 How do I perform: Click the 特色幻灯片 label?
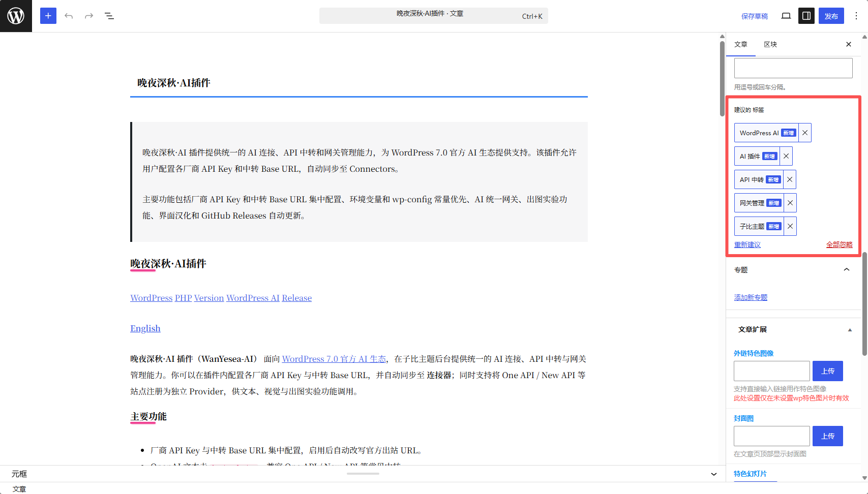tap(750, 474)
